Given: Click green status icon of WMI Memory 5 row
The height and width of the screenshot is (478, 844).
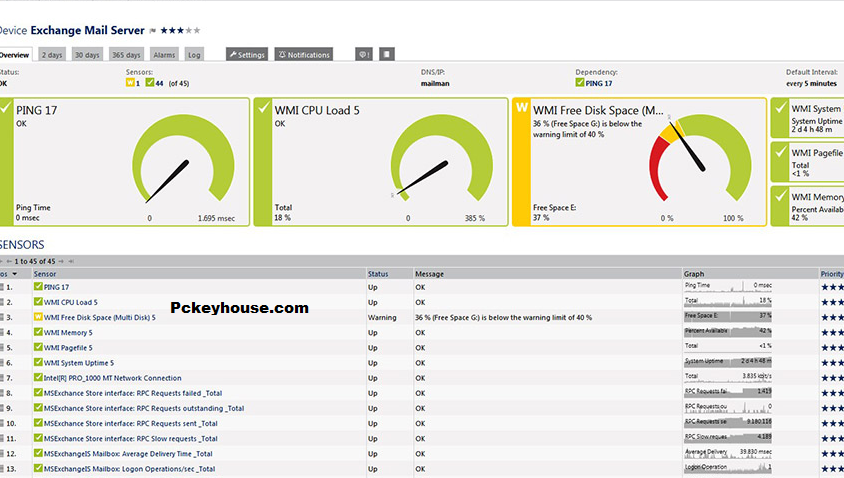Looking at the screenshot, I should [38, 332].
